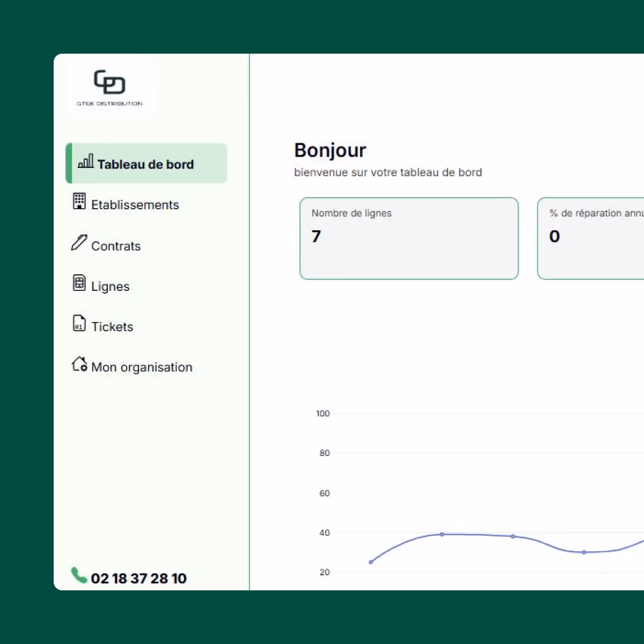Open the Contrats section
The image size is (644, 644).
116,246
